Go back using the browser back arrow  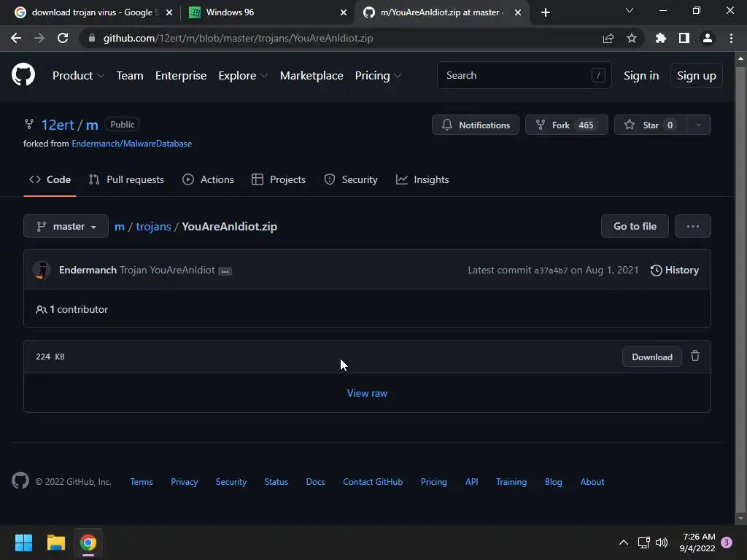tap(16, 38)
